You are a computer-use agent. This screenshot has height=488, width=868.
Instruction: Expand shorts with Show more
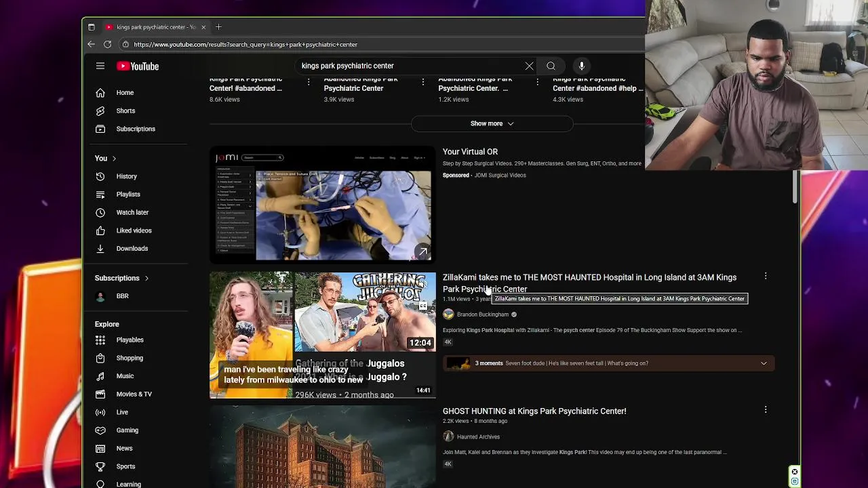click(x=492, y=123)
